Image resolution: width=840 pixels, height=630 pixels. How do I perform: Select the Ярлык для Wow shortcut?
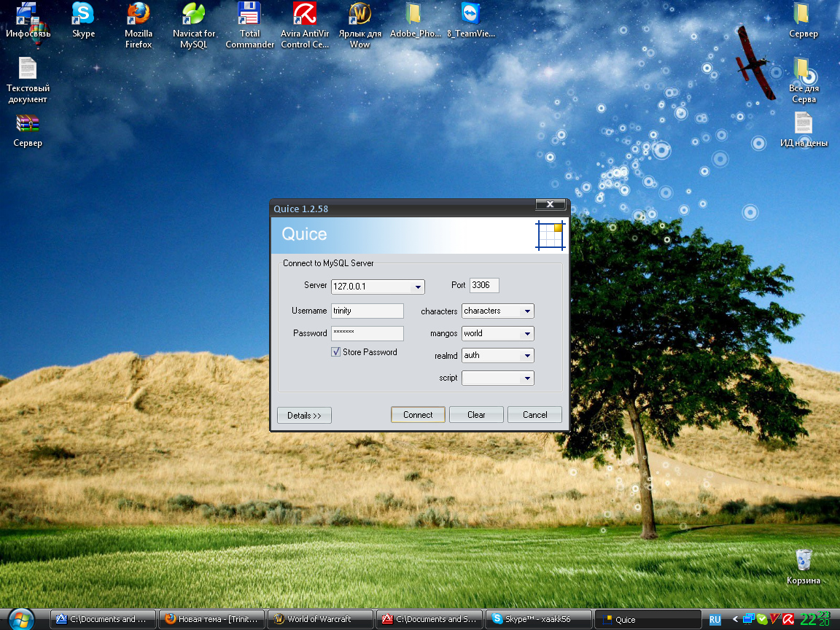360,26
